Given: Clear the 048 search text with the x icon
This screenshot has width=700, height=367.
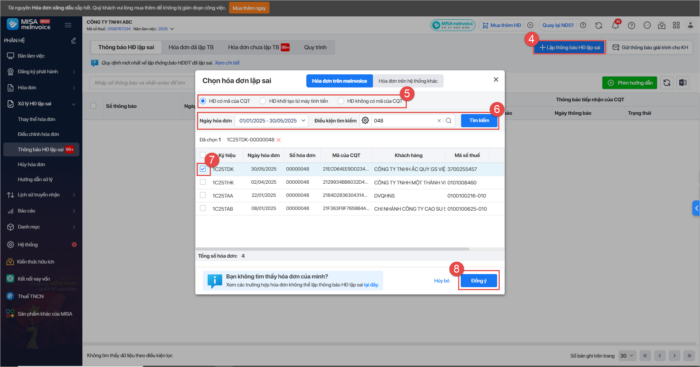Looking at the screenshot, I should coord(439,121).
